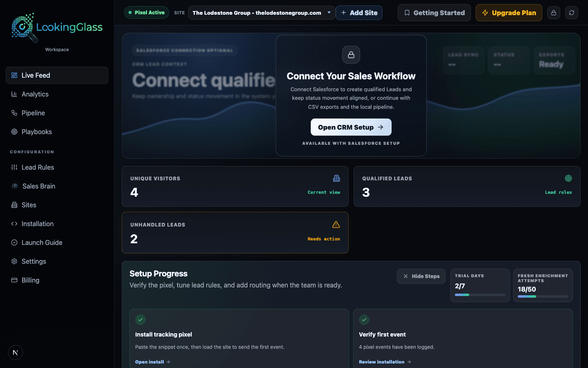
Task: Click the Pixel Active status badge
Action: [x=146, y=13]
